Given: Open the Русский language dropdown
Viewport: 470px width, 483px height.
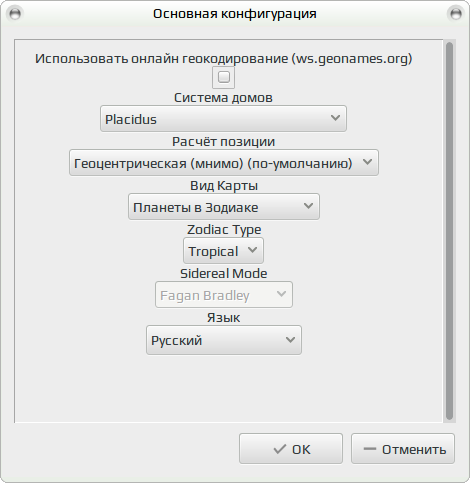Looking at the screenshot, I should pyautogui.click(x=224, y=340).
